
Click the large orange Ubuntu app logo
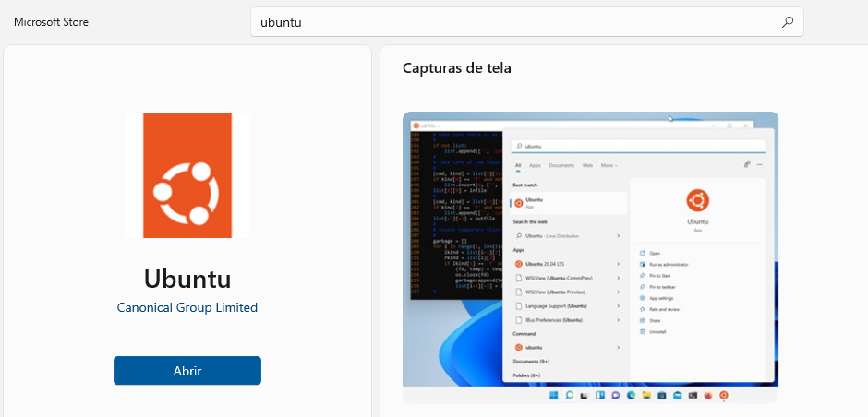(x=187, y=175)
